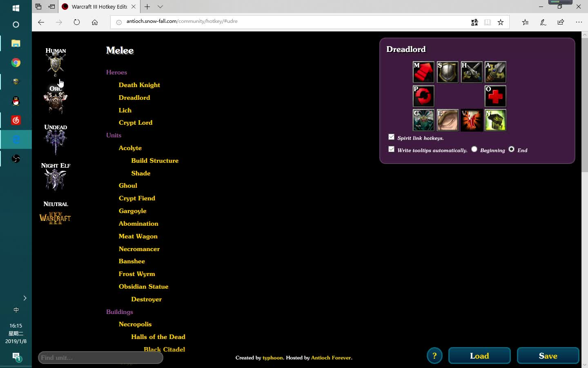The image size is (588, 368).
Task: Open the Shade unit entry
Action: (141, 173)
